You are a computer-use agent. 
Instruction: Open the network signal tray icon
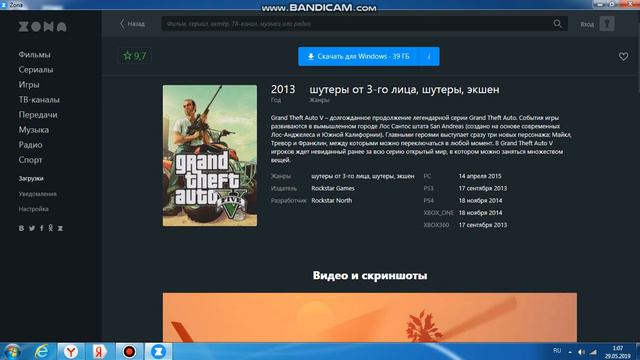[593, 352]
